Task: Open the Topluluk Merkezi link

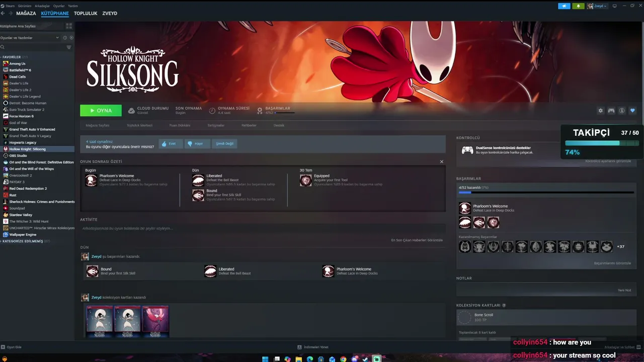Action: (x=139, y=125)
